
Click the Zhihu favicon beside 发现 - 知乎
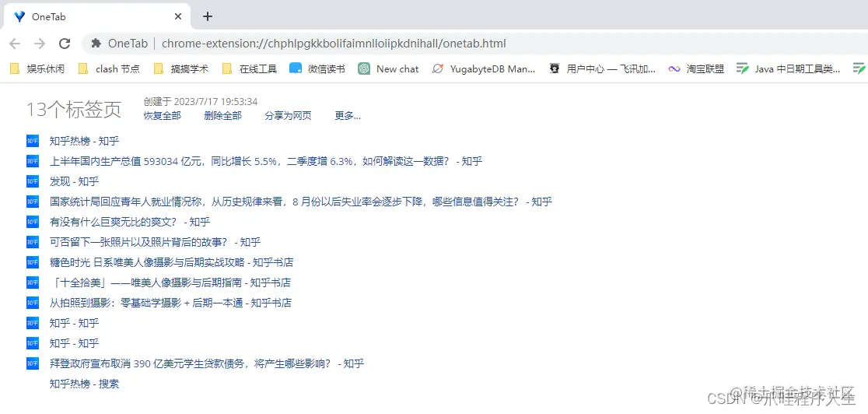pos(33,182)
